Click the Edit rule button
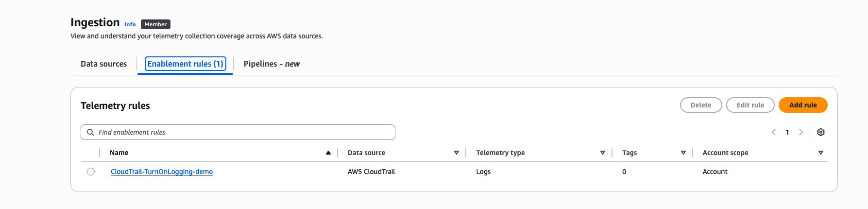This screenshot has width=868, height=209. (x=750, y=105)
